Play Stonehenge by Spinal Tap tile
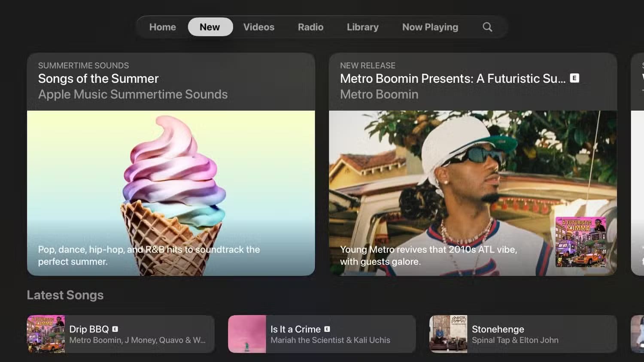This screenshot has width=644, height=362. (x=523, y=334)
